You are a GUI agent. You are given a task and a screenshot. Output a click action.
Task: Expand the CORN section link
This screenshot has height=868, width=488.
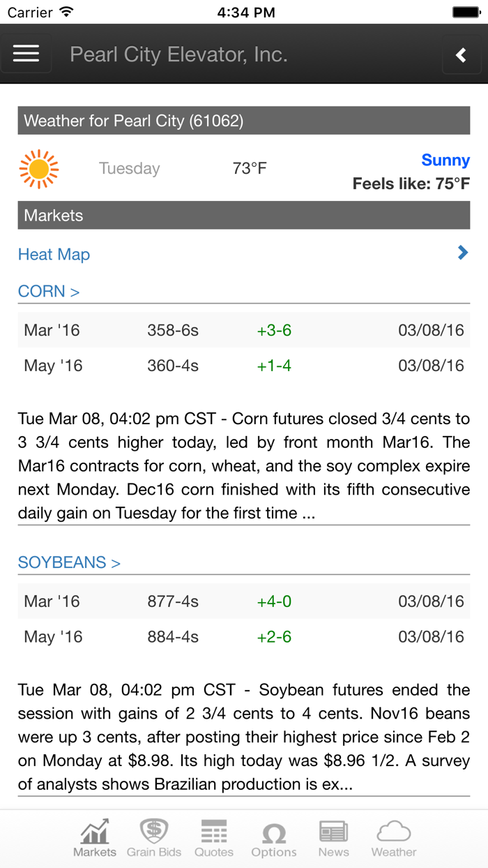49,292
